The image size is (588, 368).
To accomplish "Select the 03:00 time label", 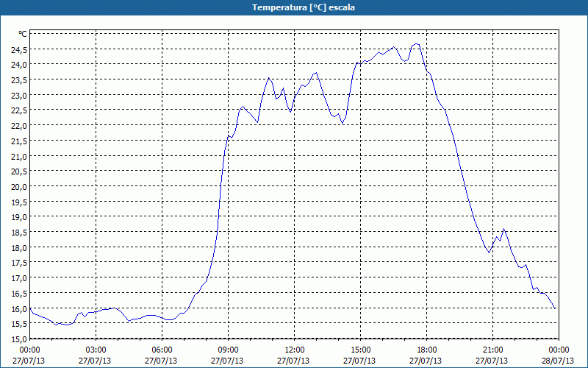I will pyautogui.click(x=96, y=350).
